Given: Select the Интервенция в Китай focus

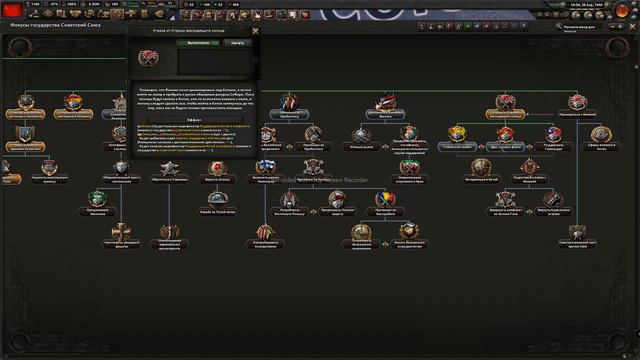Looking at the screenshot, I should pyautogui.click(x=481, y=171).
